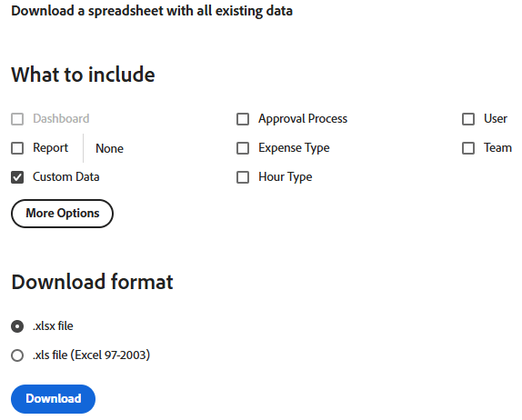Click the blue Download button
The height and width of the screenshot is (420, 522).
point(54,399)
